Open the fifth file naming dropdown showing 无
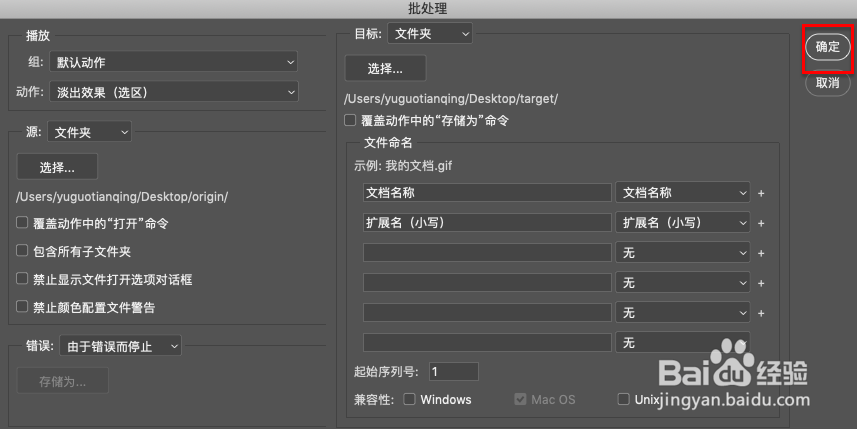The width and height of the screenshot is (857, 429). pyautogui.click(x=683, y=313)
